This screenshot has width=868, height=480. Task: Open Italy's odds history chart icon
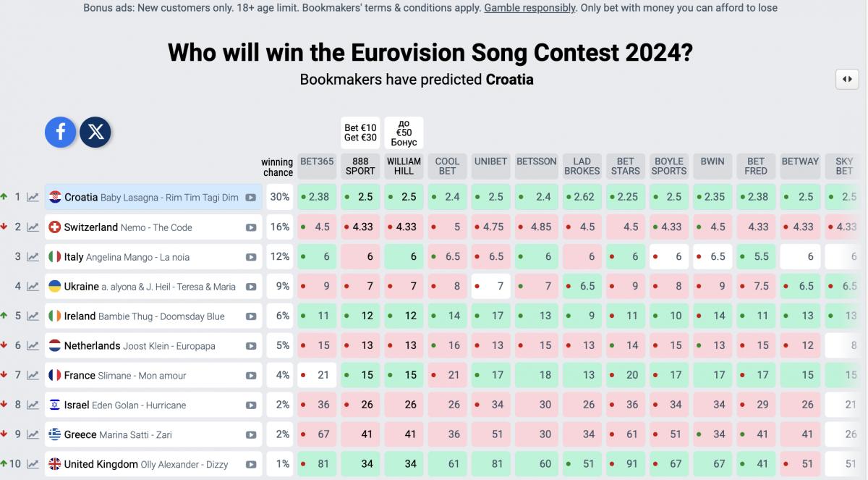[33, 257]
